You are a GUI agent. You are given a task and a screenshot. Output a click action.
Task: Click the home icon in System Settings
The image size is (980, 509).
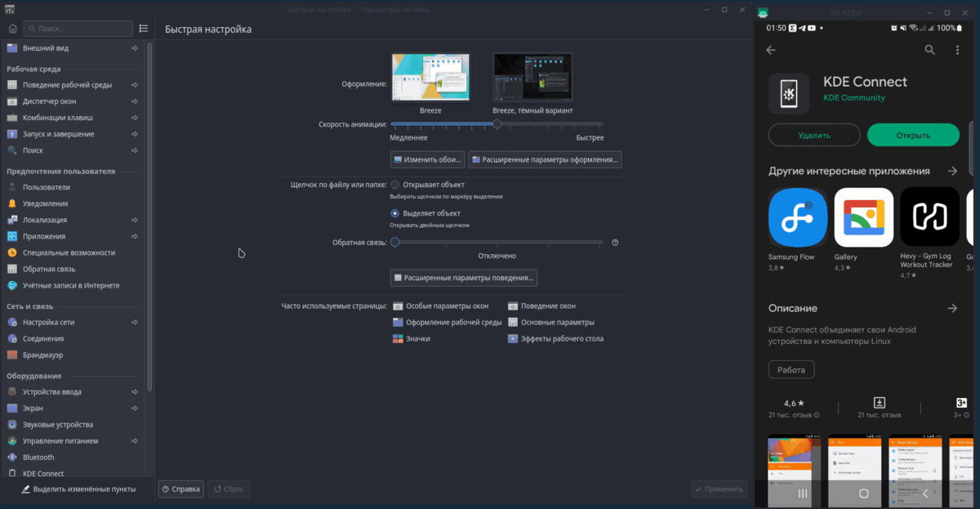pyautogui.click(x=12, y=29)
